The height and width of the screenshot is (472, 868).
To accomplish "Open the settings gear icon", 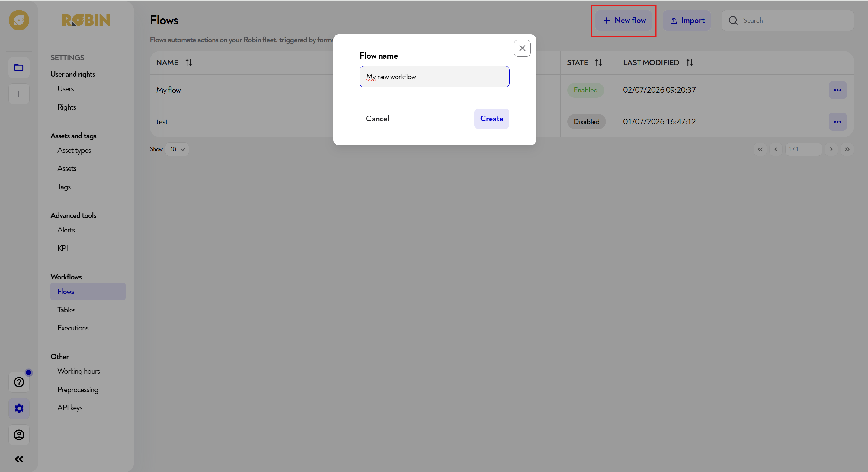I will pos(19,408).
